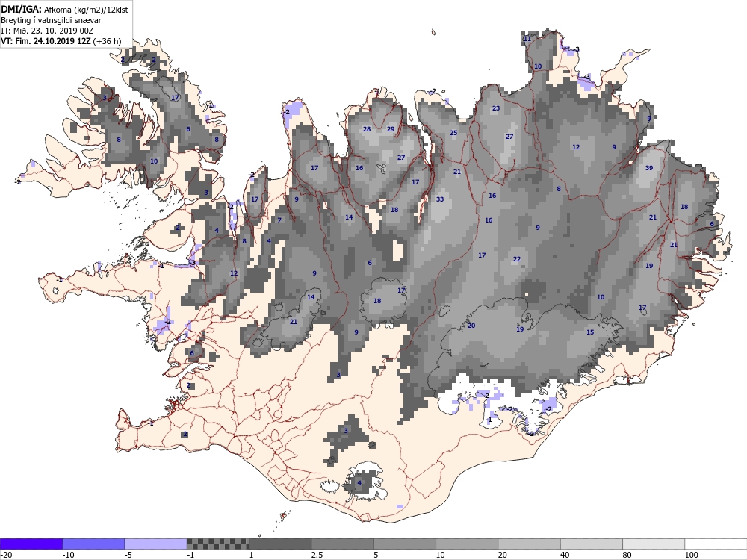Select the light gray 20 to 40 legend swatch
This screenshot has height=560, width=747.
(530, 544)
